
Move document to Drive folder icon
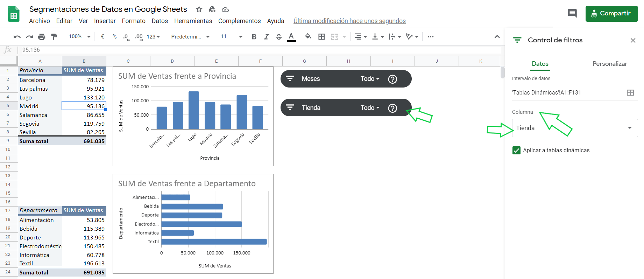[212, 9]
